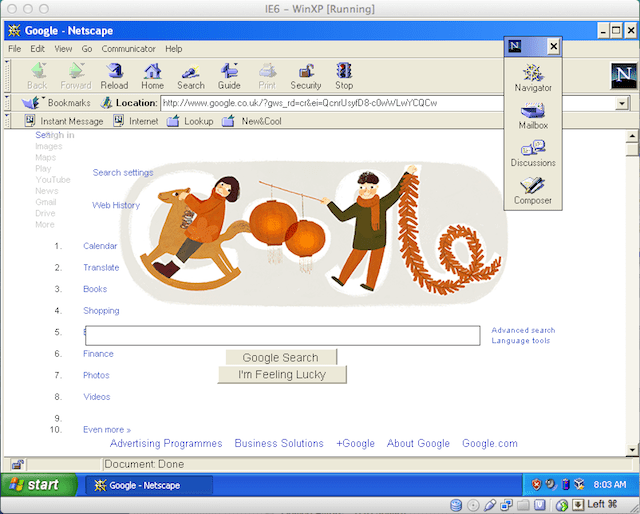Click the page scrollbar down arrow
Viewport: 640px width, 514px height.
point(632,450)
